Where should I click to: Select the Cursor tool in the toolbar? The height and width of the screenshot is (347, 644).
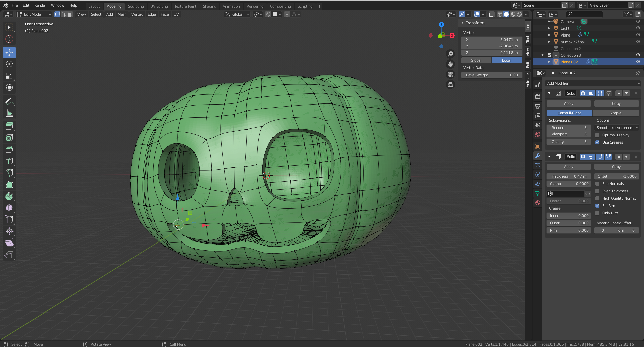pyautogui.click(x=9, y=39)
